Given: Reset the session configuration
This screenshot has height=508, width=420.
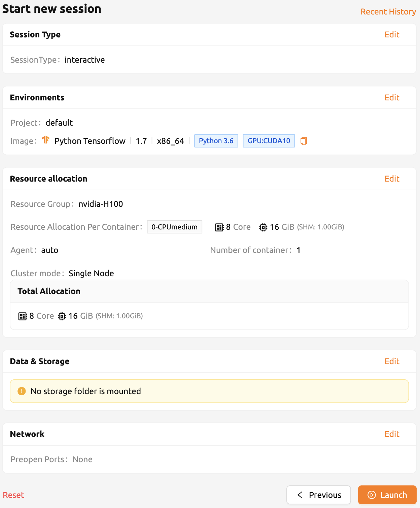Looking at the screenshot, I should point(13,495).
